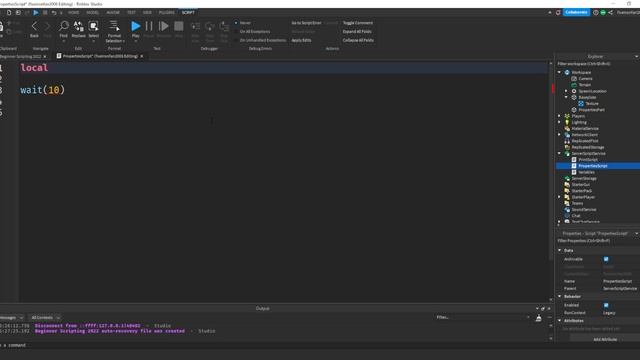Open the Replace tool
Viewport: 640px width, 360px height.
coord(78,27)
